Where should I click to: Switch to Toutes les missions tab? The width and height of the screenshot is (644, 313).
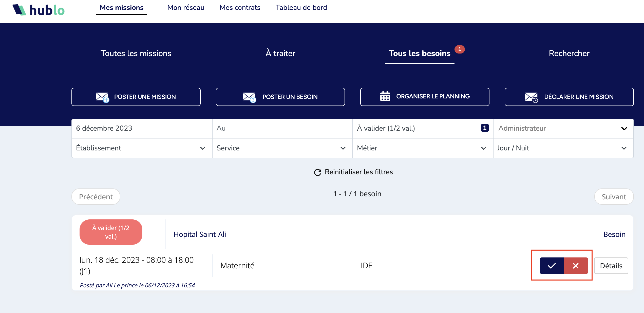(136, 53)
